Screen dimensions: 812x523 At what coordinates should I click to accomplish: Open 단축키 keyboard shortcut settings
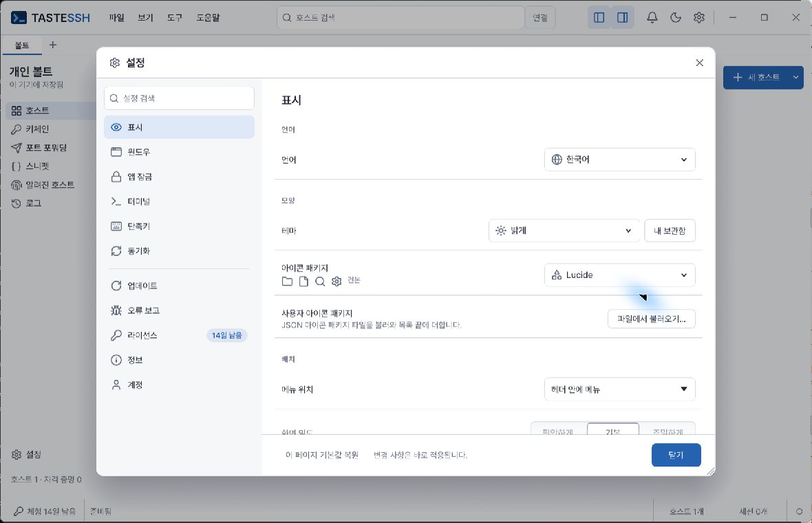(x=179, y=226)
